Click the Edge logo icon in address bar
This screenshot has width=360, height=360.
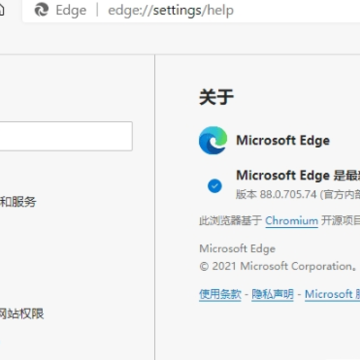point(42,10)
